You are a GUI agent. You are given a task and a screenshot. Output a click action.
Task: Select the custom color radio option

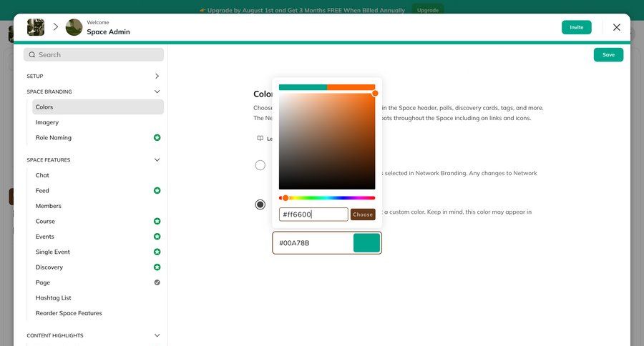[260, 204]
